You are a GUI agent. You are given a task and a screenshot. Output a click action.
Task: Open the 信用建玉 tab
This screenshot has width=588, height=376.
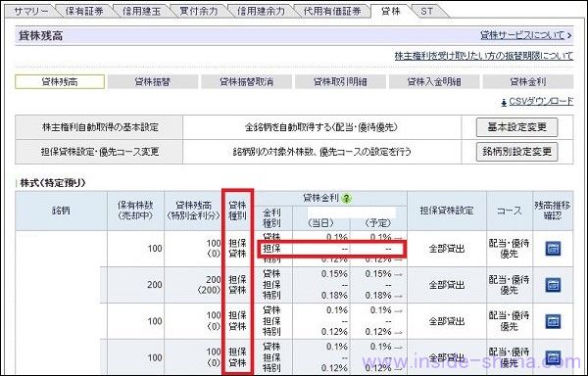(142, 11)
